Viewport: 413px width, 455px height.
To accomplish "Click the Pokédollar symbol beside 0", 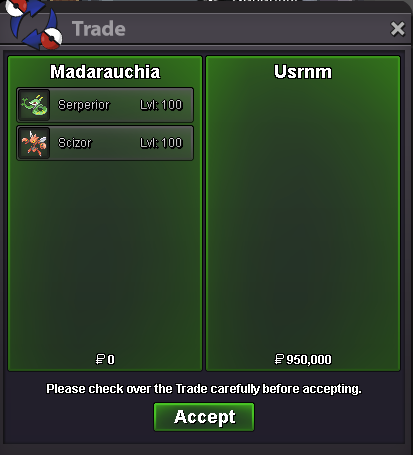I will [x=100, y=359].
